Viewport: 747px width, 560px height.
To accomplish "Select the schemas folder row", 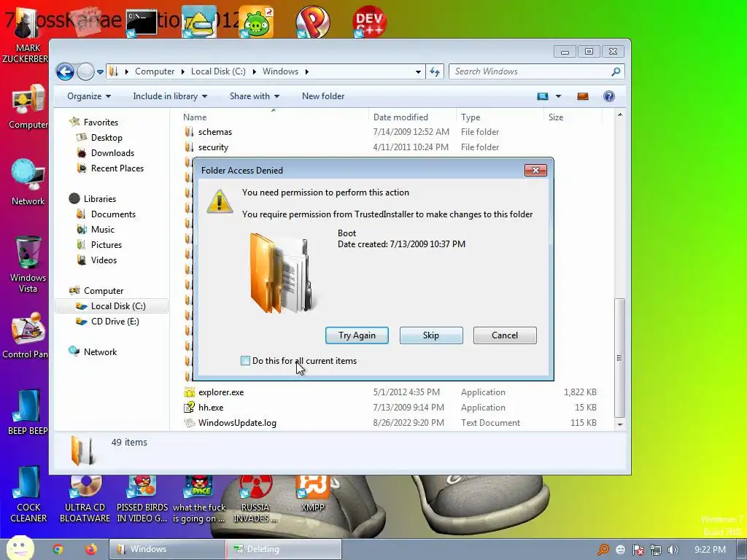I will (x=391, y=132).
